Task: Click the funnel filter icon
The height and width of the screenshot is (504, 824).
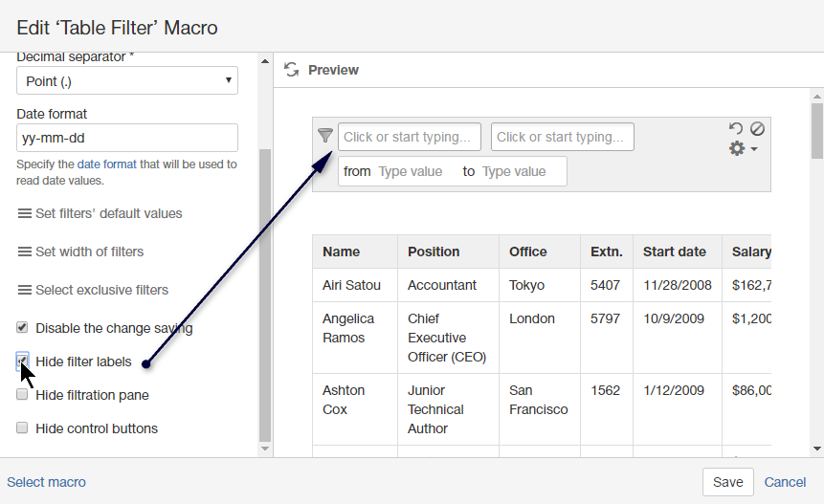Action: [325, 136]
